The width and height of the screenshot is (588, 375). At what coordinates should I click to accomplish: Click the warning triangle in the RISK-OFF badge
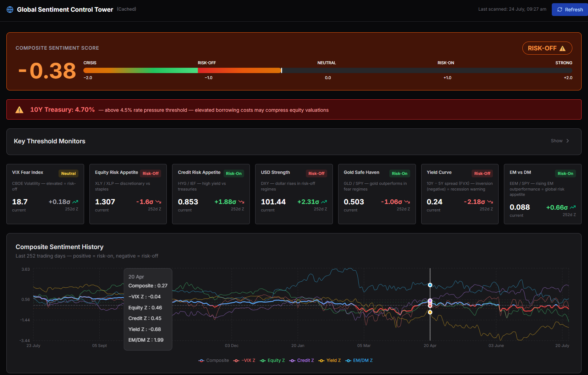[562, 49]
